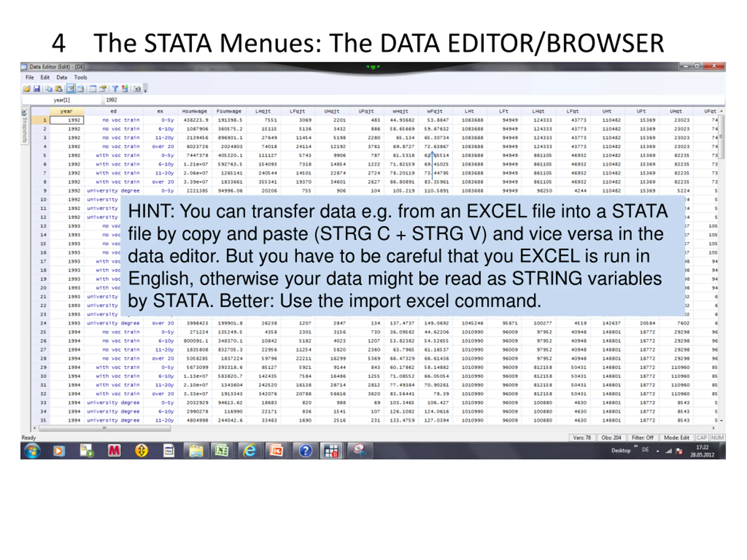
Task: Open the Tools menu
Action: pos(81,77)
